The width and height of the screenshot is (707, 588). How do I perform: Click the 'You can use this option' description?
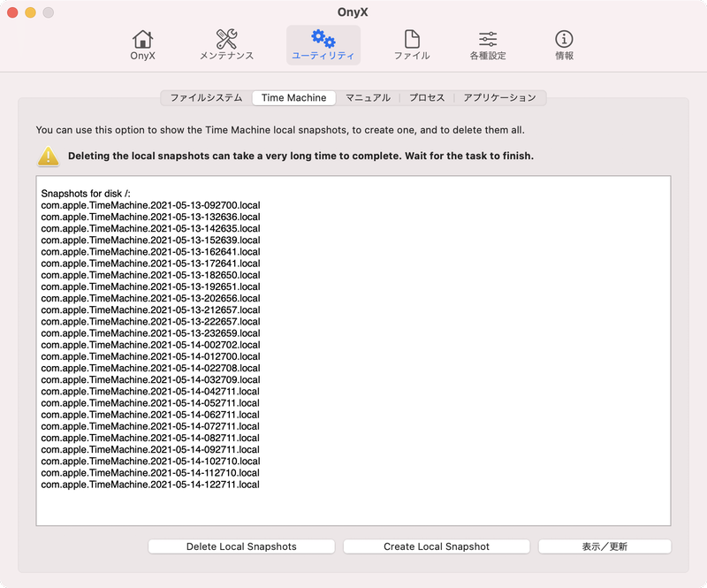point(280,130)
